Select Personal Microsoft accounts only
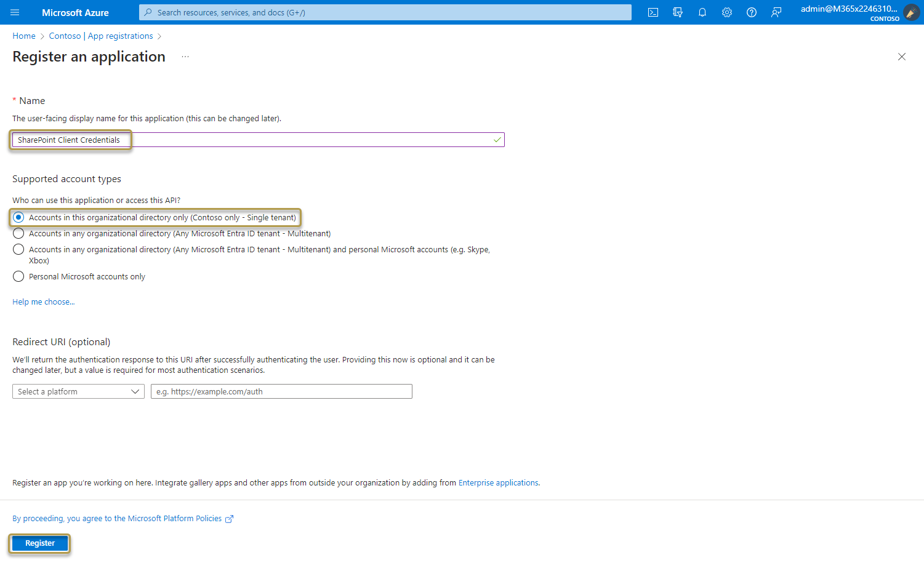The width and height of the screenshot is (924, 563). pos(18,276)
